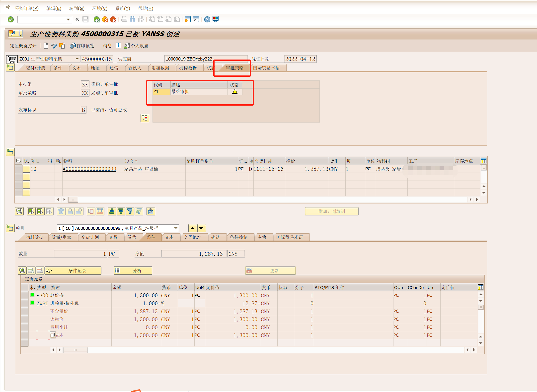Save the purchase order using the disk icon

(85, 19)
